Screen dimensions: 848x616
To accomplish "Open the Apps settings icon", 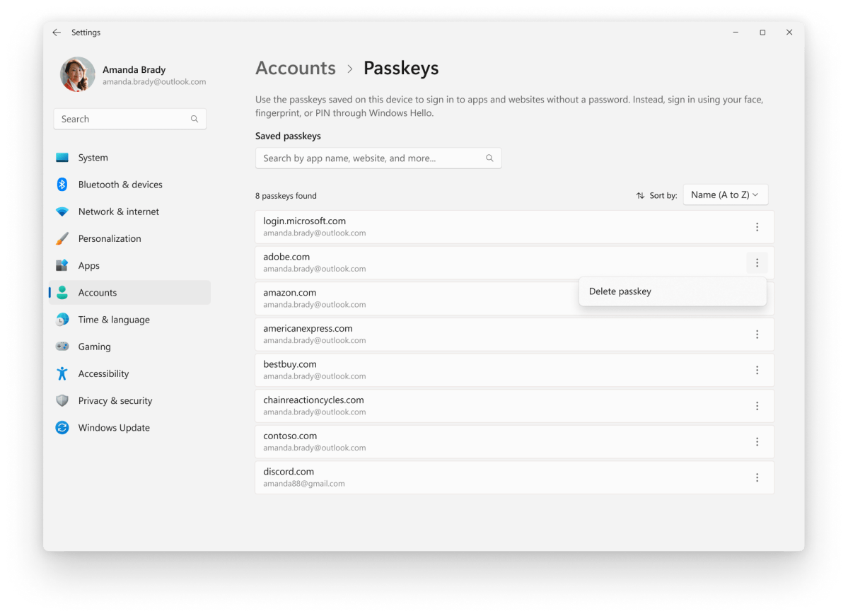I will (x=63, y=265).
